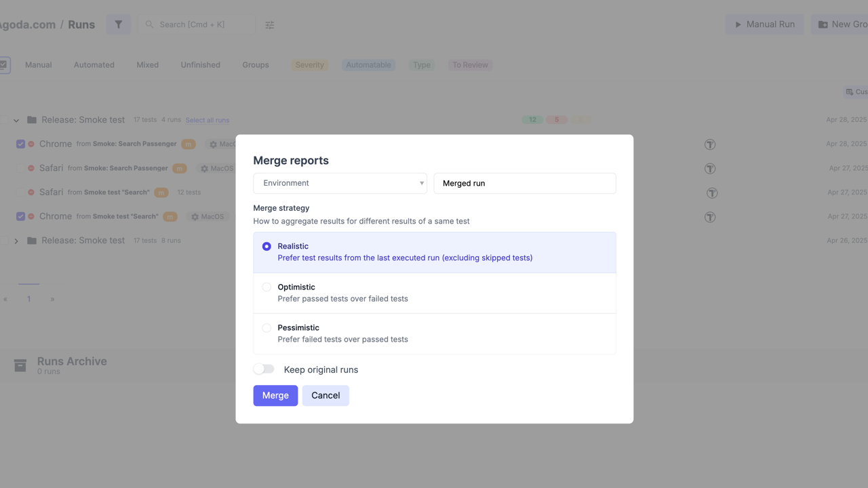Select the Realistic merge strategy
This screenshot has width=868, height=488.
267,247
